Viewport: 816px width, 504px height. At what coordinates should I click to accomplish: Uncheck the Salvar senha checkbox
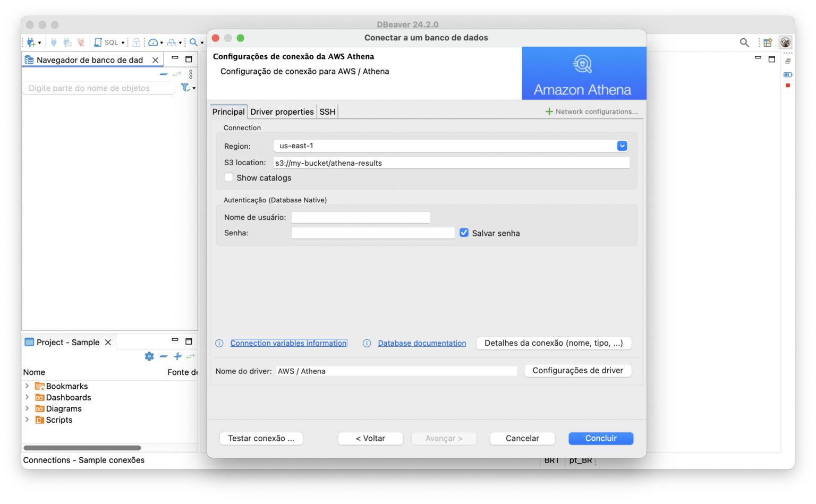[x=464, y=232]
